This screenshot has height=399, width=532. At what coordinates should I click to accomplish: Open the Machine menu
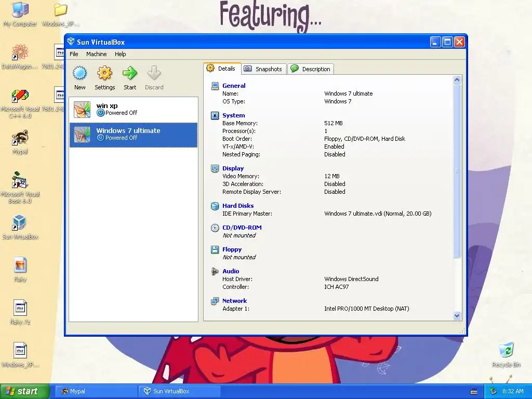click(96, 54)
